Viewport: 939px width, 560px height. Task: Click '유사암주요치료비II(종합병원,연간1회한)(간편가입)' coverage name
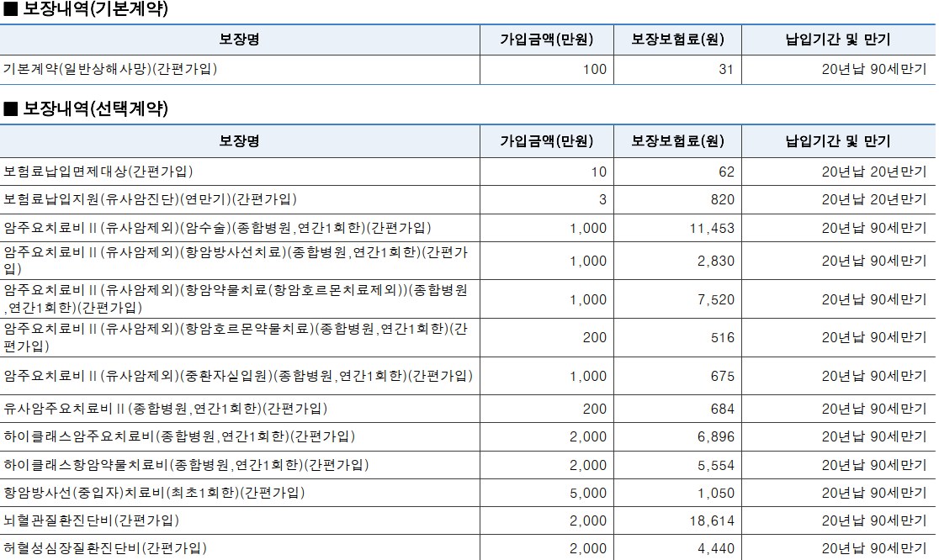coord(165,409)
